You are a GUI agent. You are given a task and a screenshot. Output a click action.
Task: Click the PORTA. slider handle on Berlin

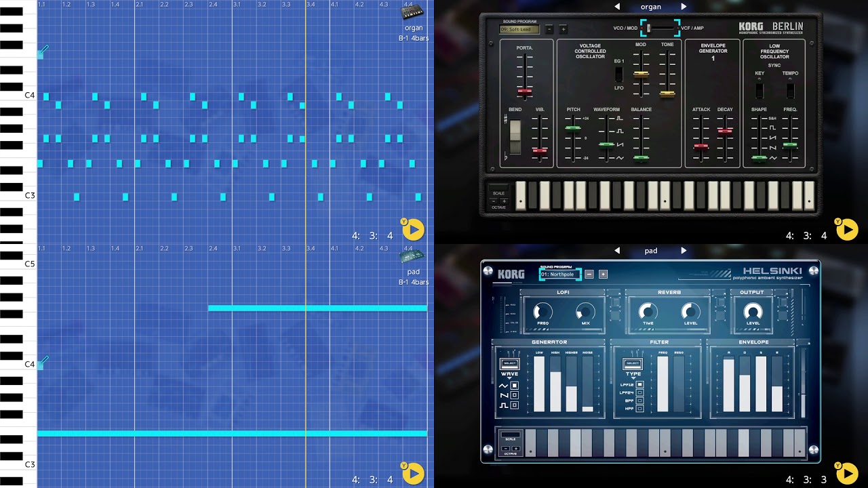[x=524, y=91]
